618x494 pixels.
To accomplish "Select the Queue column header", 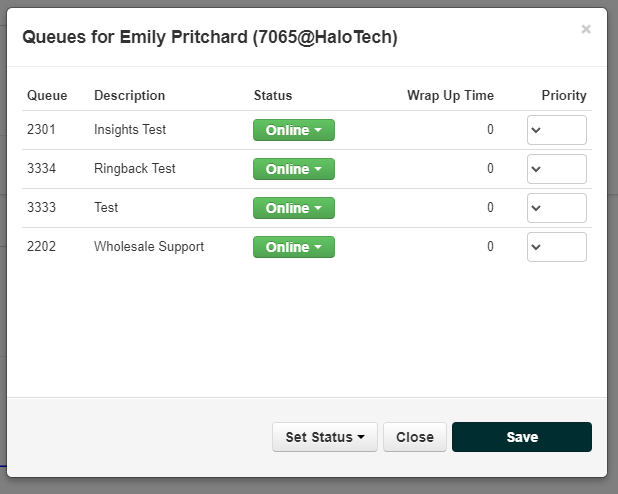I will click(47, 95).
